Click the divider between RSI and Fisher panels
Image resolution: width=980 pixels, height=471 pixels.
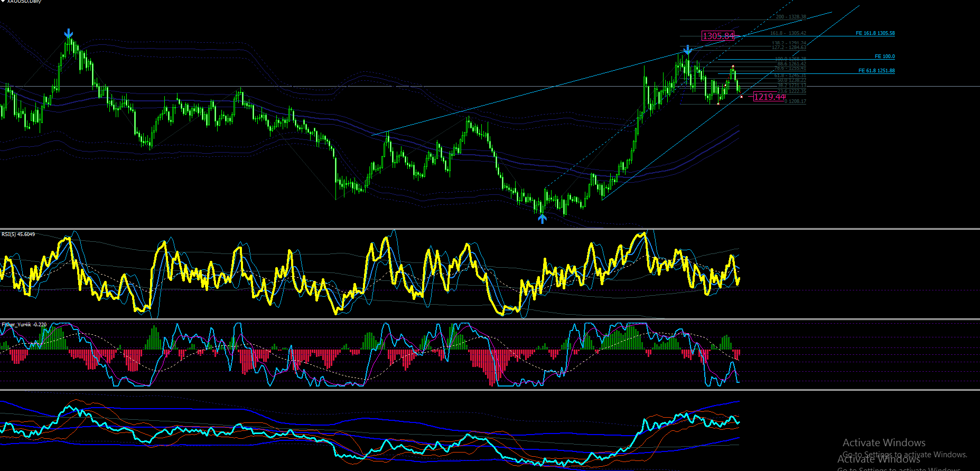click(490, 319)
